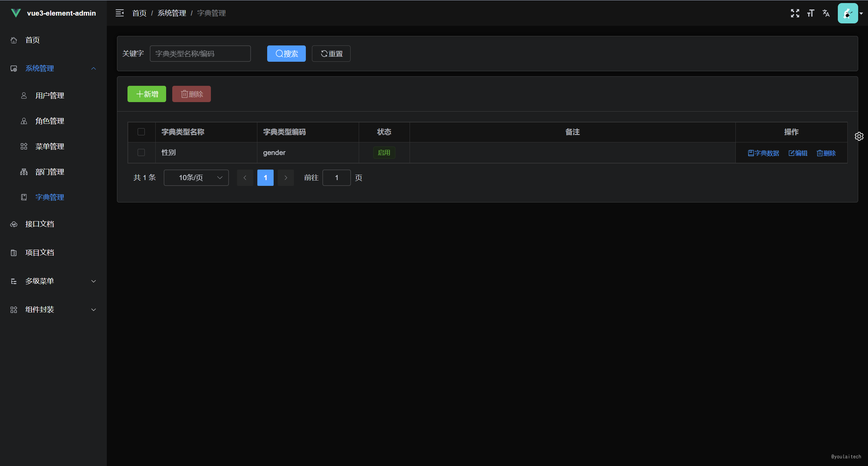Go to 用户管理 in sidebar
This screenshot has height=466, width=868.
50,96
